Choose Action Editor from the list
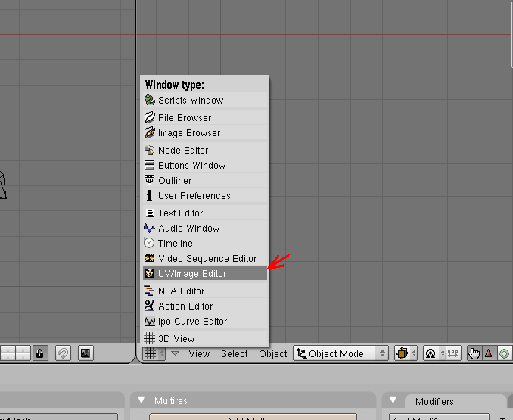Screen dimensions: 513x420 (205, 306)
